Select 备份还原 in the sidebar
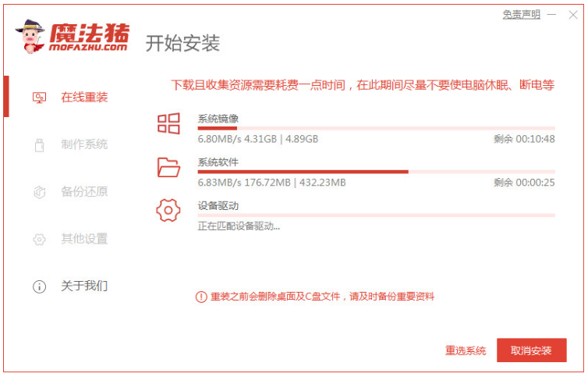 (x=84, y=192)
